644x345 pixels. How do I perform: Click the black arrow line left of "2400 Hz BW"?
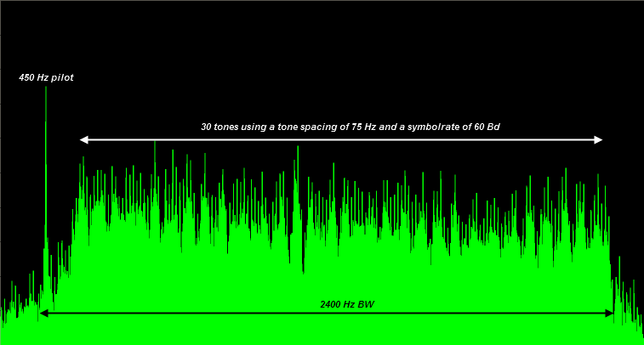(x=170, y=314)
